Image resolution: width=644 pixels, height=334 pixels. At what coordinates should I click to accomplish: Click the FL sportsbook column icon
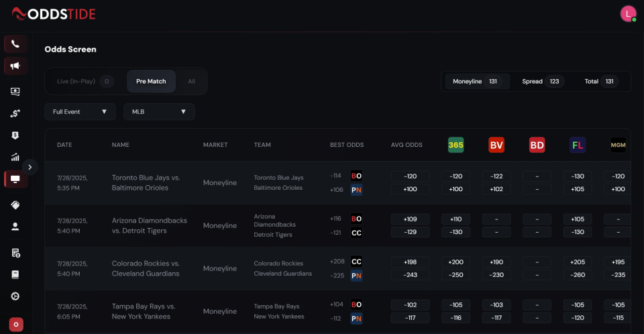pyautogui.click(x=578, y=145)
